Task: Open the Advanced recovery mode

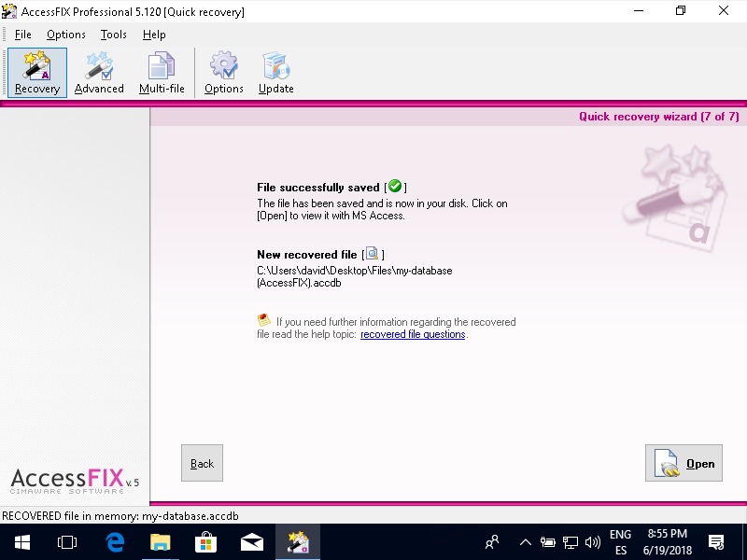Action: point(99,73)
